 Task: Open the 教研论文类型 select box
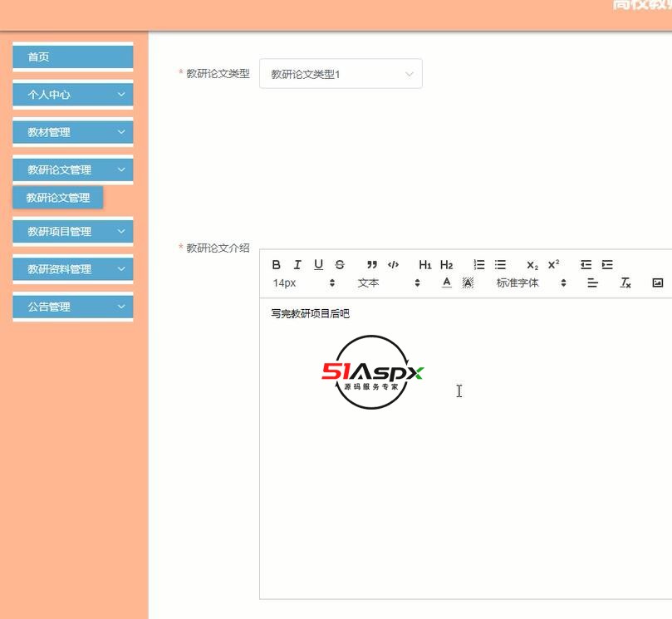click(341, 74)
